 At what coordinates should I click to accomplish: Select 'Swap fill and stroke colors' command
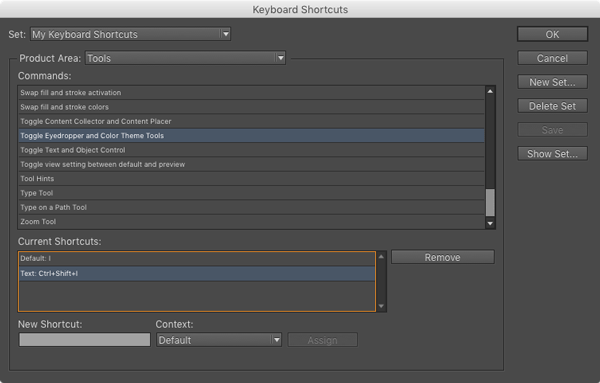[251, 107]
